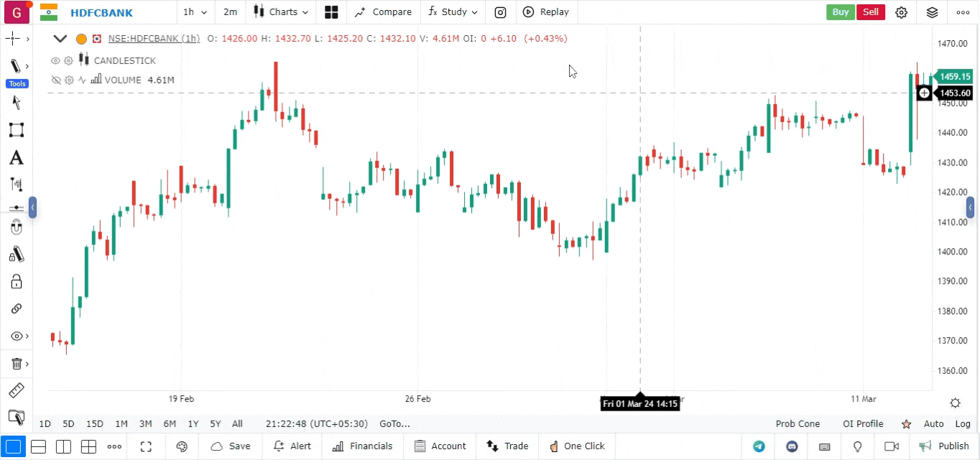Select the 3M time range
This screenshot has height=460, width=980.
click(x=145, y=424)
